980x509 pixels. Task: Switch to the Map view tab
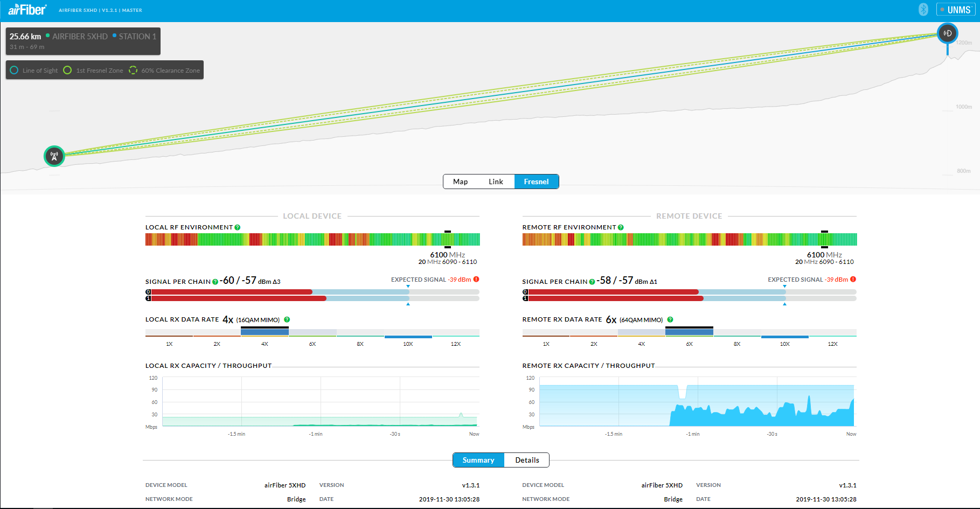(x=460, y=182)
